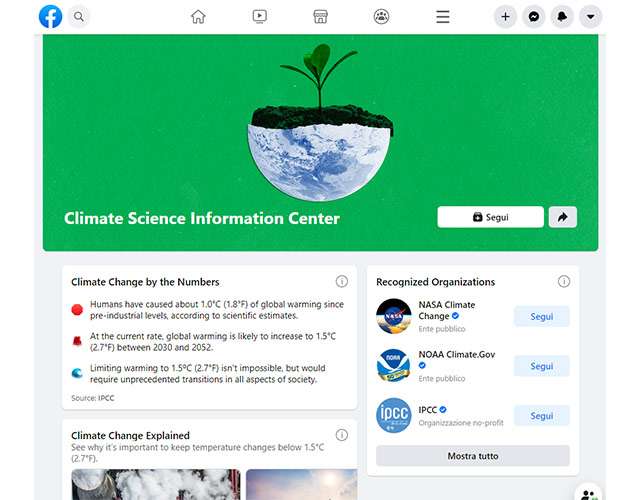640x500 pixels.
Task: Open the hamburger menu icon
Action: click(x=442, y=17)
